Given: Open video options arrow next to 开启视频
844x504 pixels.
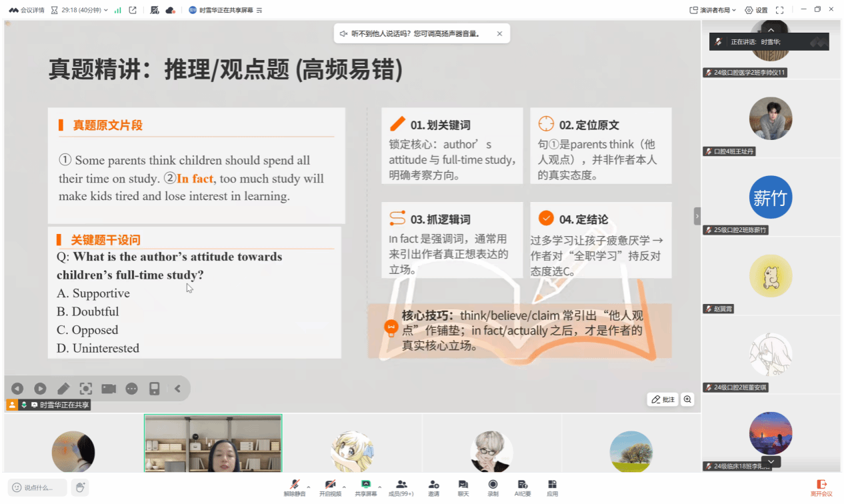Looking at the screenshot, I should (345, 487).
